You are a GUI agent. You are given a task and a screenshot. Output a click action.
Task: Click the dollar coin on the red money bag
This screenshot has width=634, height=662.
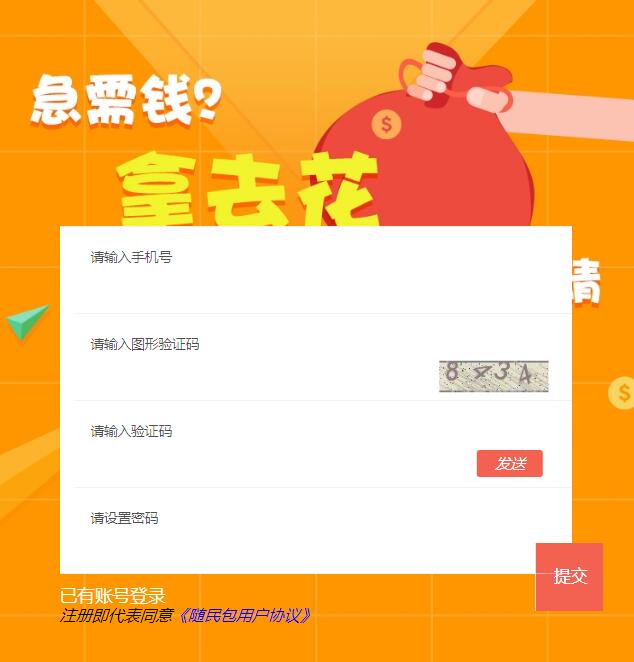coord(386,124)
